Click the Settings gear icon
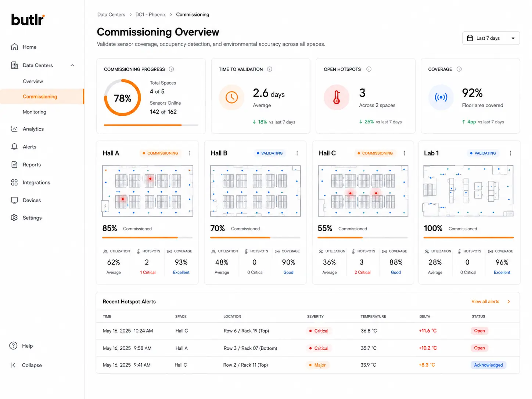Image resolution: width=532 pixels, height=399 pixels. (14, 218)
